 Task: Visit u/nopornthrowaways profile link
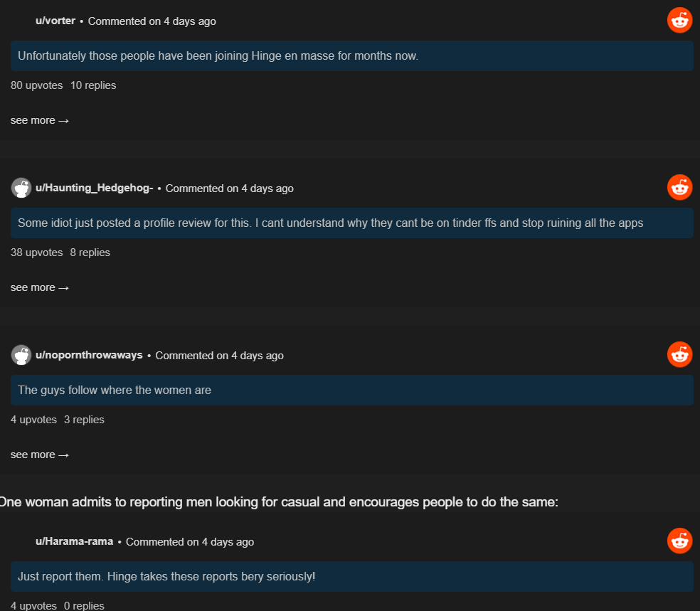point(89,355)
